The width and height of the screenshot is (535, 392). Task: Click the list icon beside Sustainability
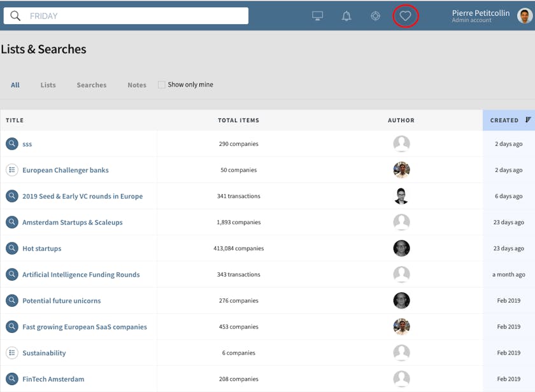coord(11,353)
